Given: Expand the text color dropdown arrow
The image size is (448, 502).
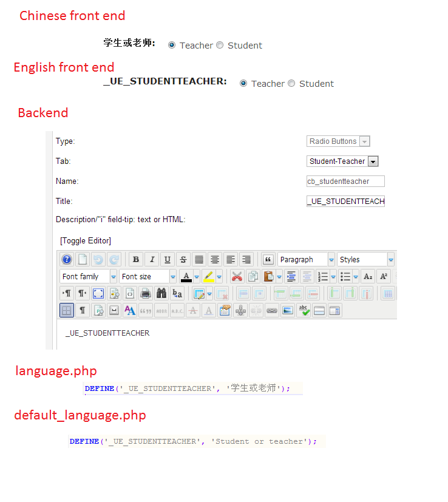Looking at the screenshot, I should (197, 276).
